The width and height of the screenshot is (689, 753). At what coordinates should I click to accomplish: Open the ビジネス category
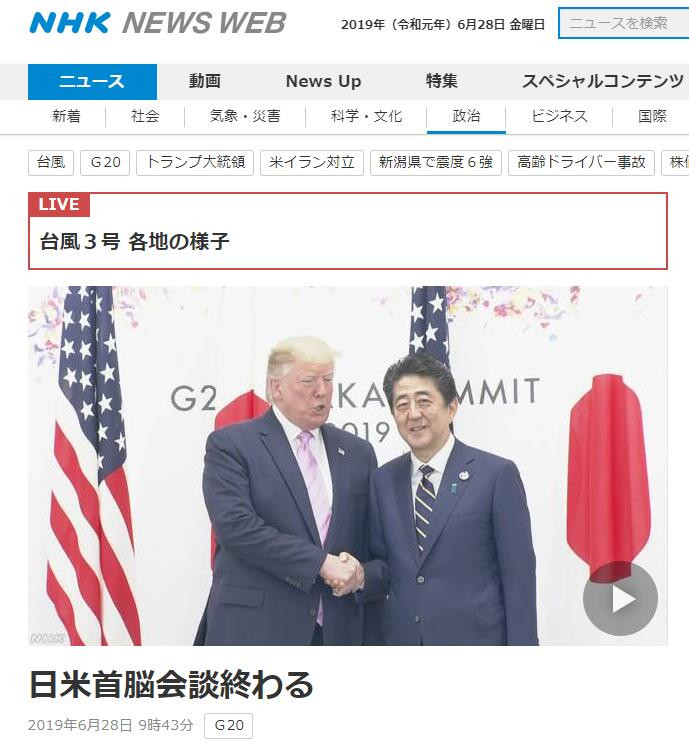(559, 116)
